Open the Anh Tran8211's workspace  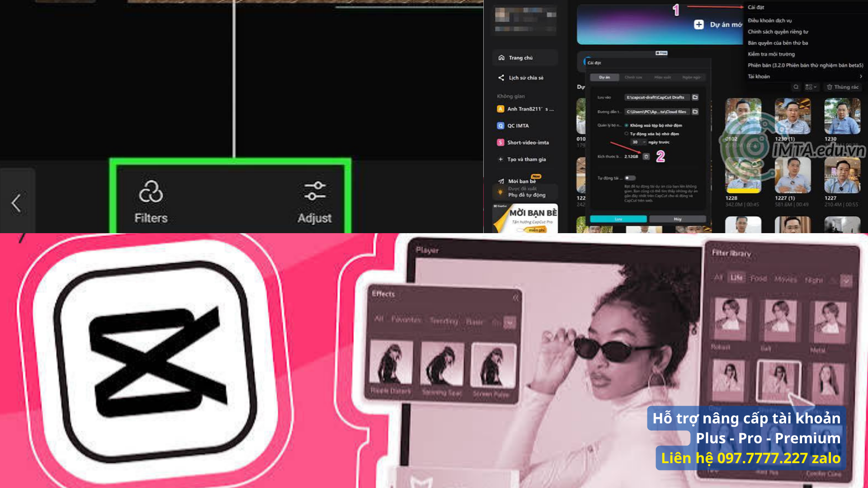[x=525, y=109]
